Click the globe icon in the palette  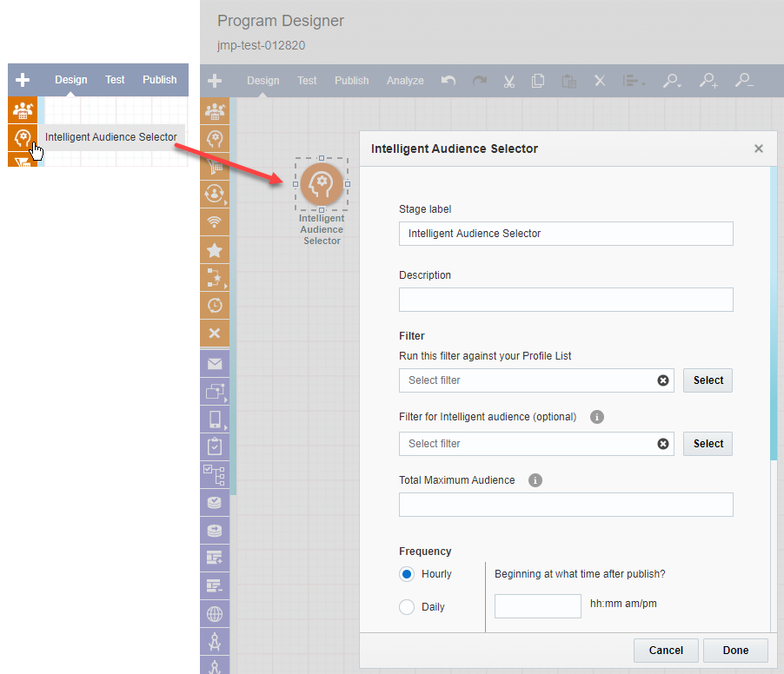point(215,614)
